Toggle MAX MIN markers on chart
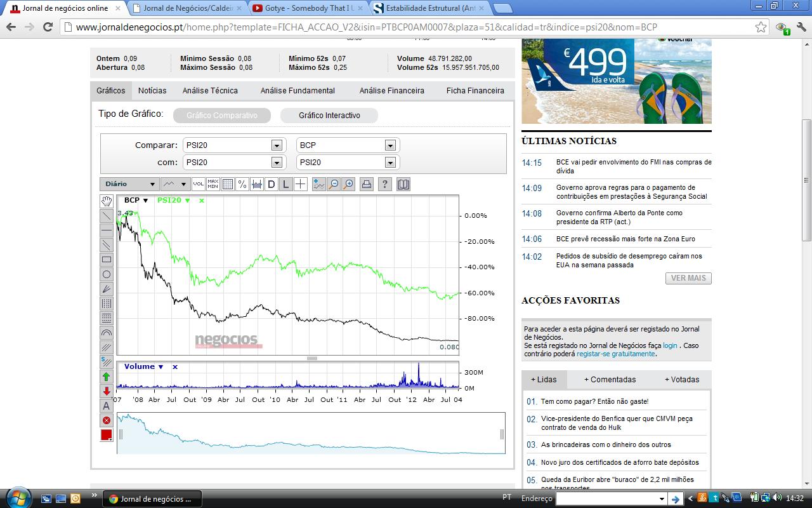Viewport: 812px width, 508px height. 213,184
